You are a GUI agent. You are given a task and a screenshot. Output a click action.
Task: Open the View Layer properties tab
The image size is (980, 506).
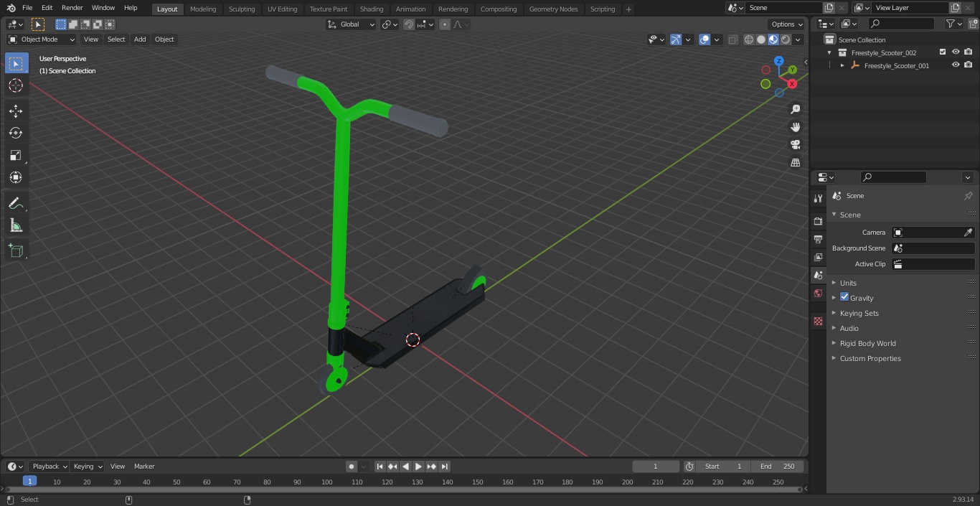818,257
